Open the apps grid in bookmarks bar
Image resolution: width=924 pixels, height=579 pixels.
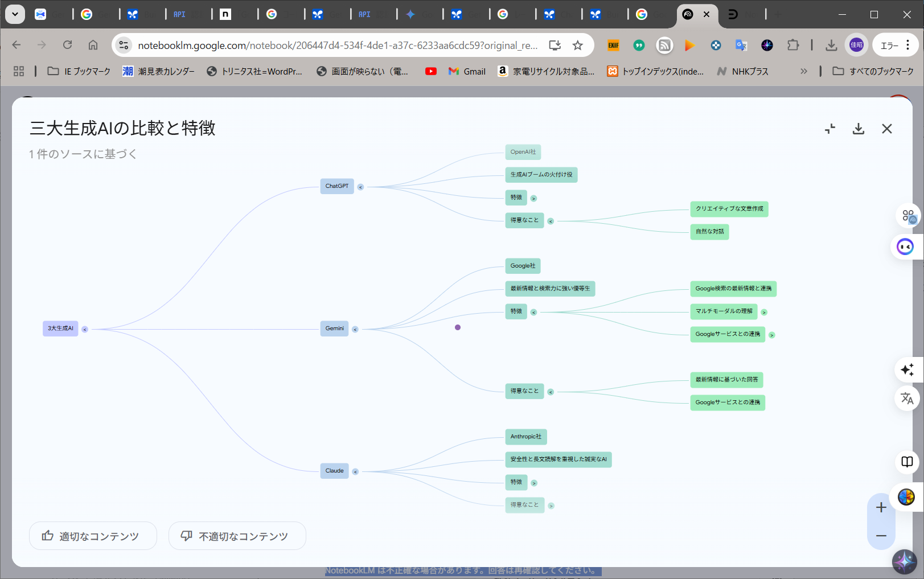pyautogui.click(x=19, y=71)
